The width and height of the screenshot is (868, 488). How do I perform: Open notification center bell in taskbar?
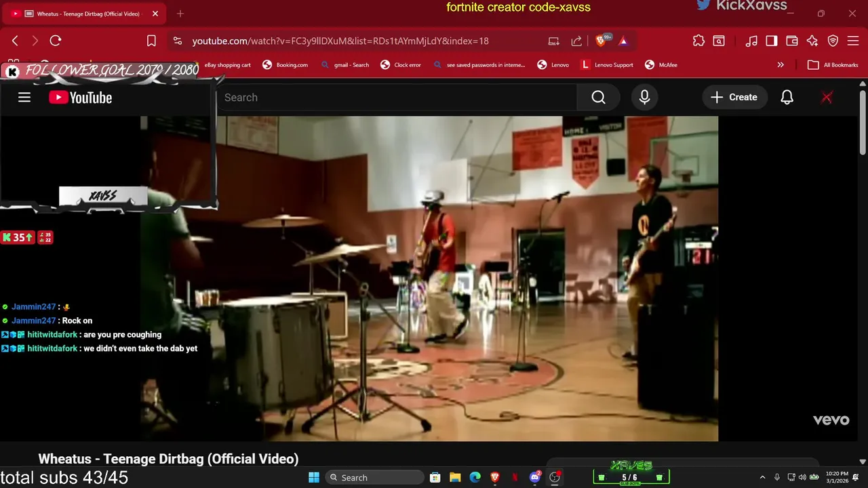pos(855,477)
